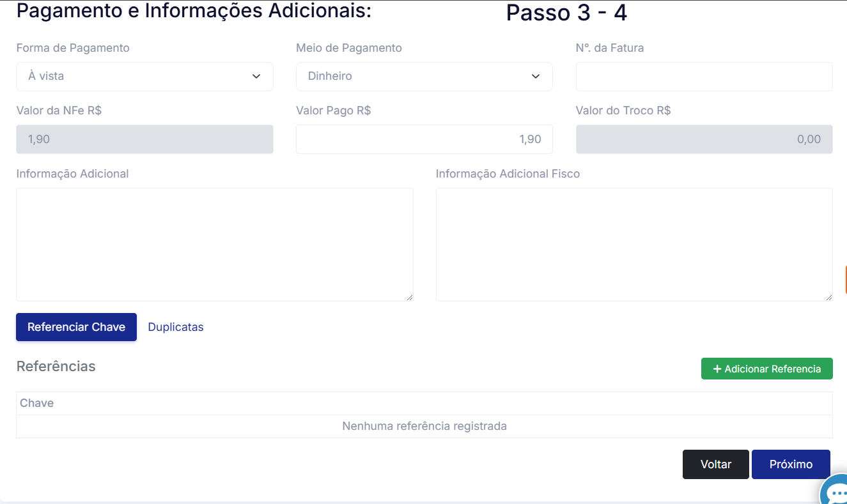This screenshot has height=504, width=847.
Task: Click the Referências section heading
Action: coord(56,367)
